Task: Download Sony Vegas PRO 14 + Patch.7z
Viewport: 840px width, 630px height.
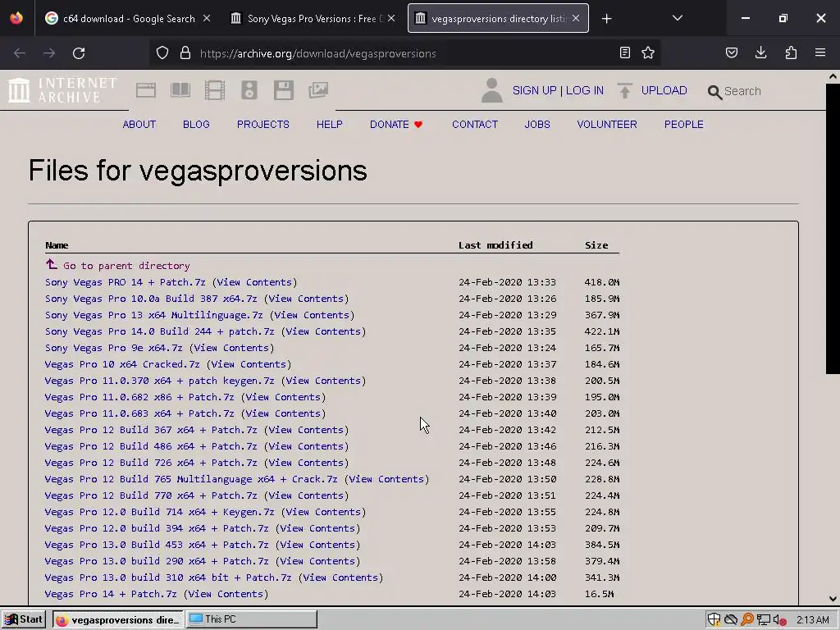Action: click(x=126, y=282)
